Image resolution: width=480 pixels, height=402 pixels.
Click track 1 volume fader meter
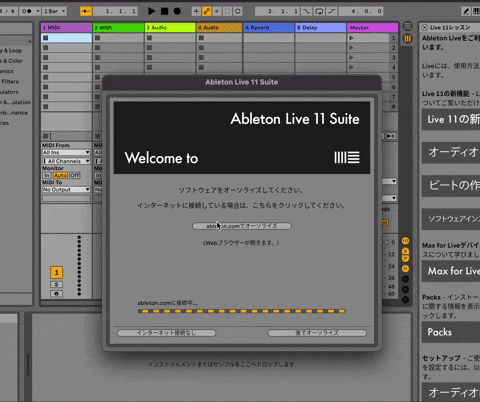click(79, 266)
